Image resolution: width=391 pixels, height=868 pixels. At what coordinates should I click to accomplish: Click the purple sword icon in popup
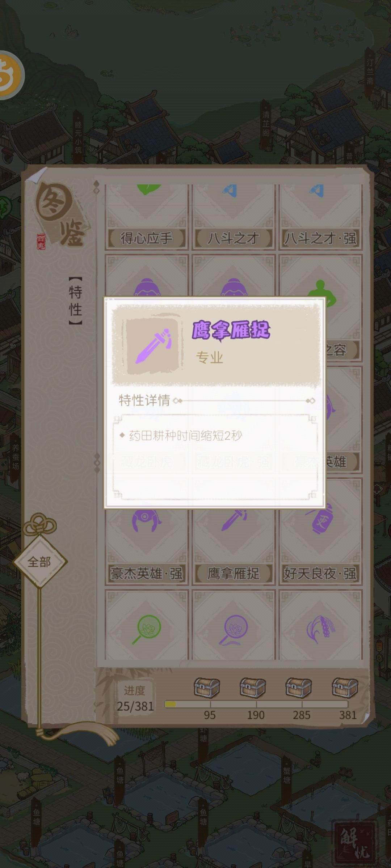tap(153, 346)
